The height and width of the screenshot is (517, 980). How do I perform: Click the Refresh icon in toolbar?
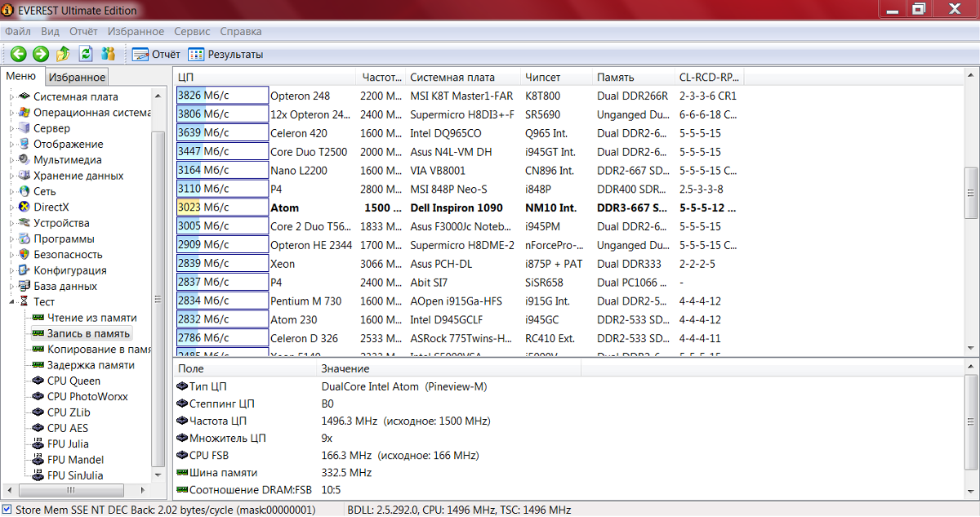(86, 55)
